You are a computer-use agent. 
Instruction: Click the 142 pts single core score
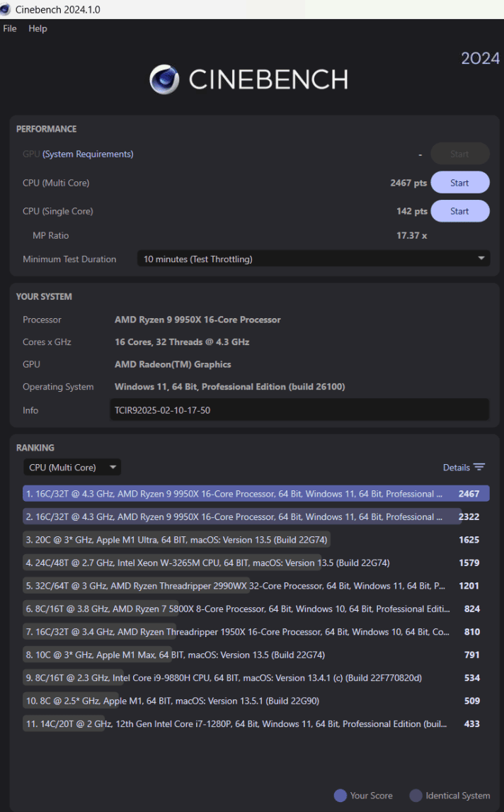[x=412, y=211]
